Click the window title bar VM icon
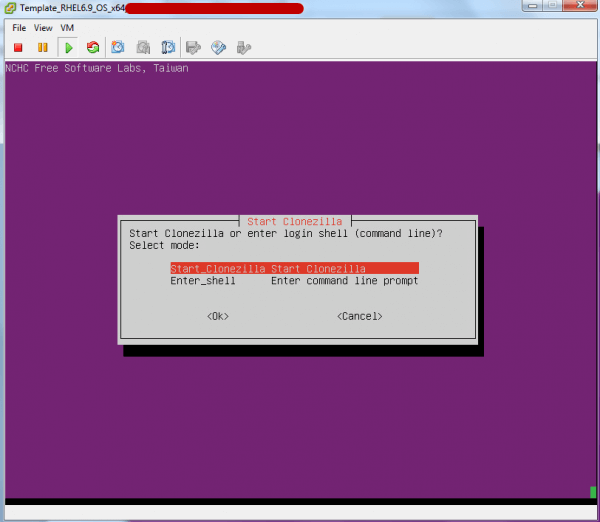 click(x=10, y=8)
